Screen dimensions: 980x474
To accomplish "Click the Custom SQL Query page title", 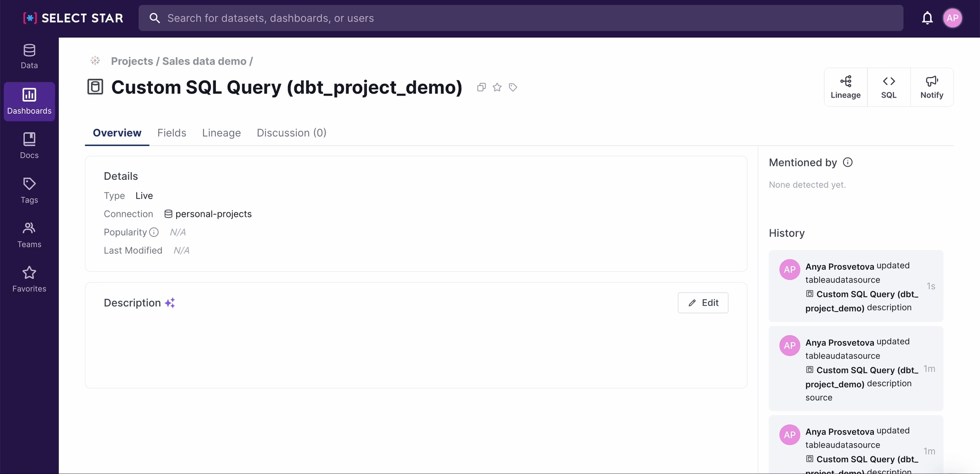I will point(286,87).
